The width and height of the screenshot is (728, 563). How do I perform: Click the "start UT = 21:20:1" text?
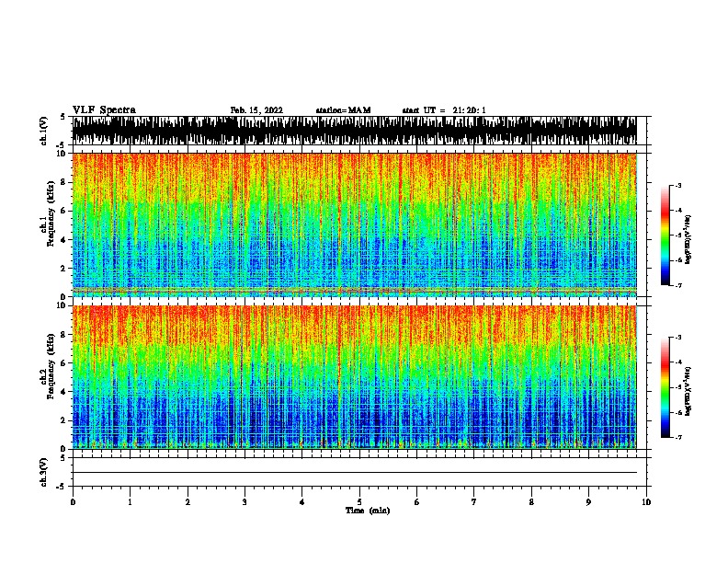pyautogui.click(x=444, y=110)
